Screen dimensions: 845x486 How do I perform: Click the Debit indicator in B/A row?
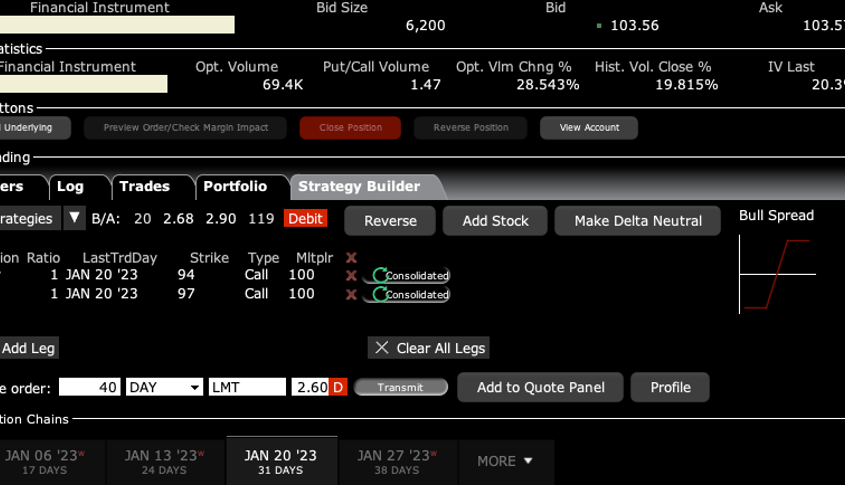(305, 218)
